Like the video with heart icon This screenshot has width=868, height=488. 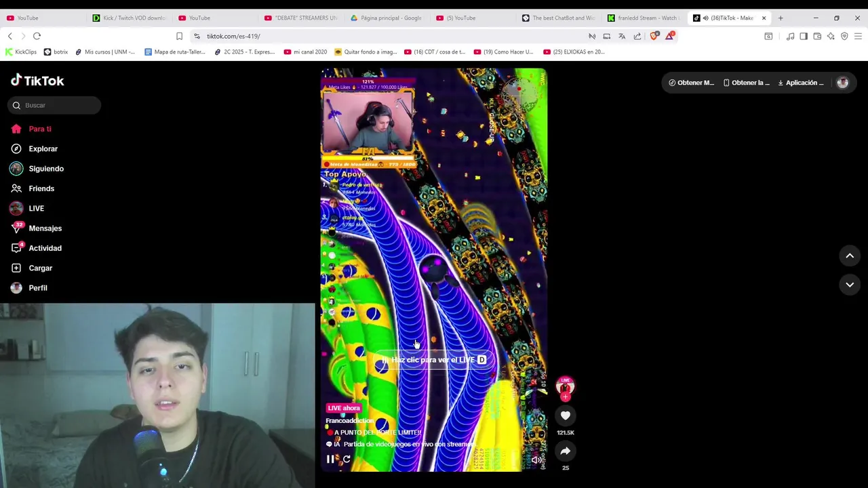coord(566,415)
